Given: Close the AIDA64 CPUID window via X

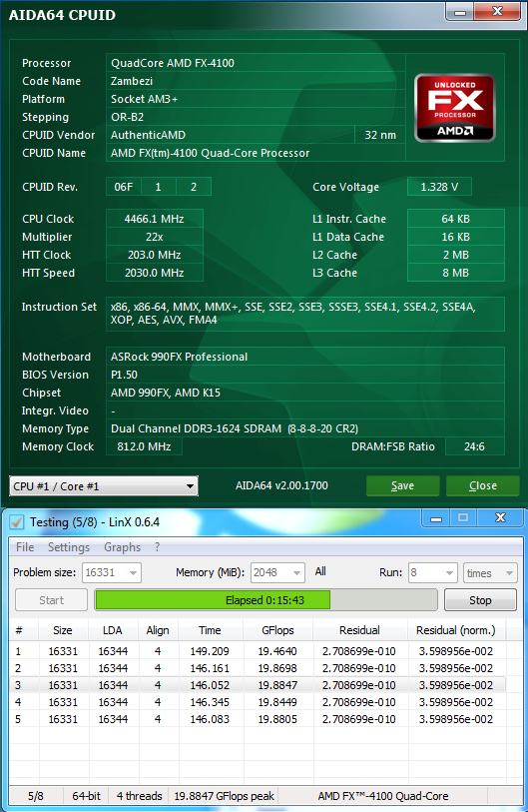Looking at the screenshot, I should [497, 12].
